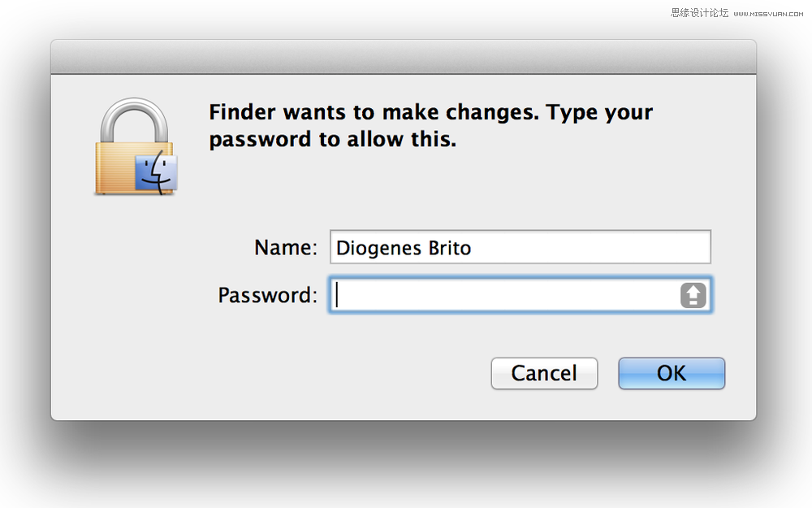812x508 pixels.
Task: Click the Caps Lock arrow indicator
Action: pyautogui.click(x=693, y=296)
